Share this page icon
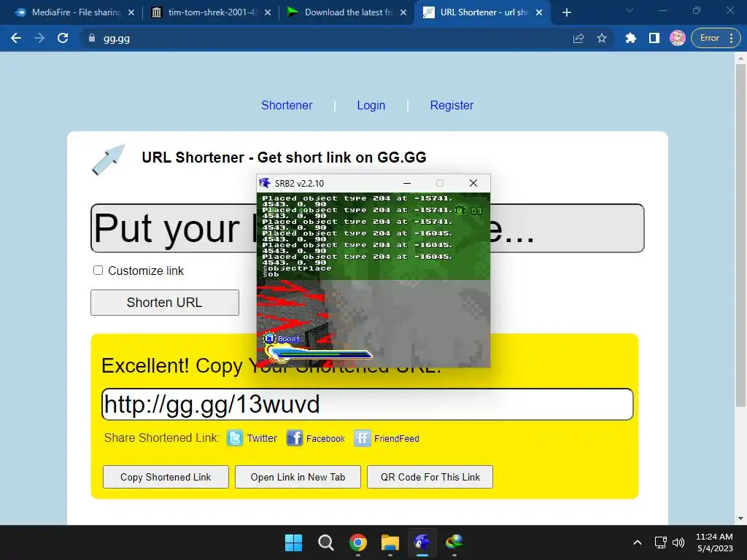Image resolution: width=747 pixels, height=560 pixels. coord(578,38)
